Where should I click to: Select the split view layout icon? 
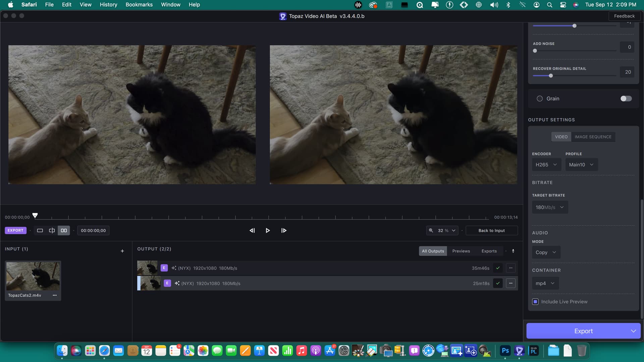pos(52,231)
